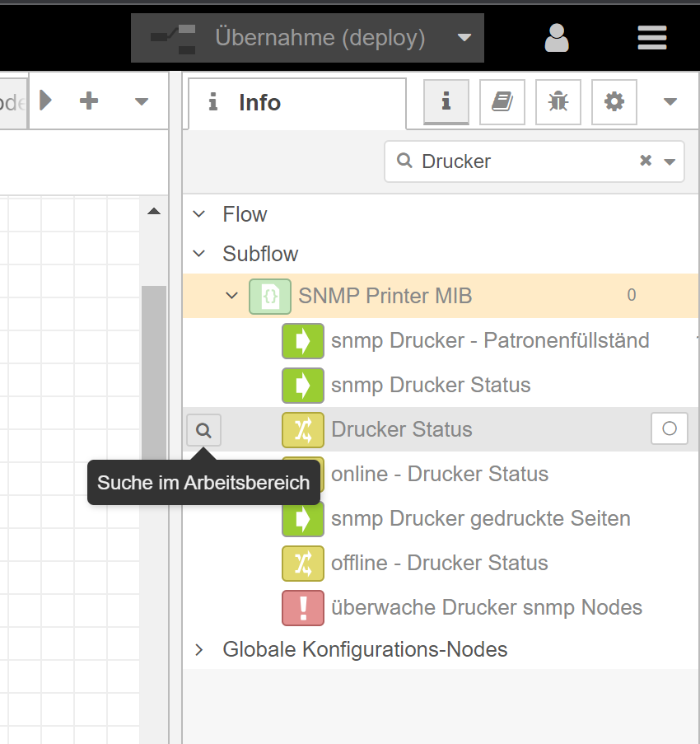Click the search magnifier icon in field
Viewport: 700px width, 744px height.
coord(404,161)
